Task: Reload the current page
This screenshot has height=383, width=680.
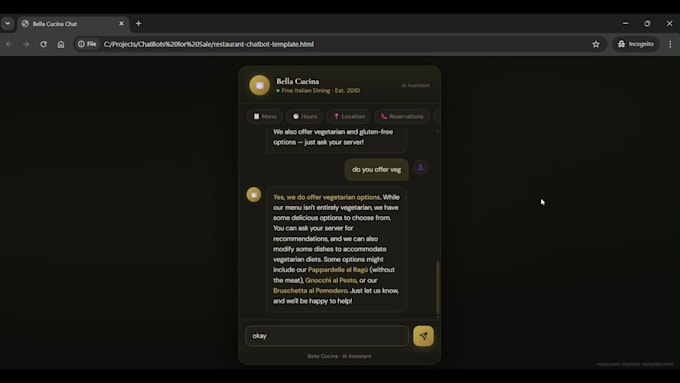Action: point(43,44)
